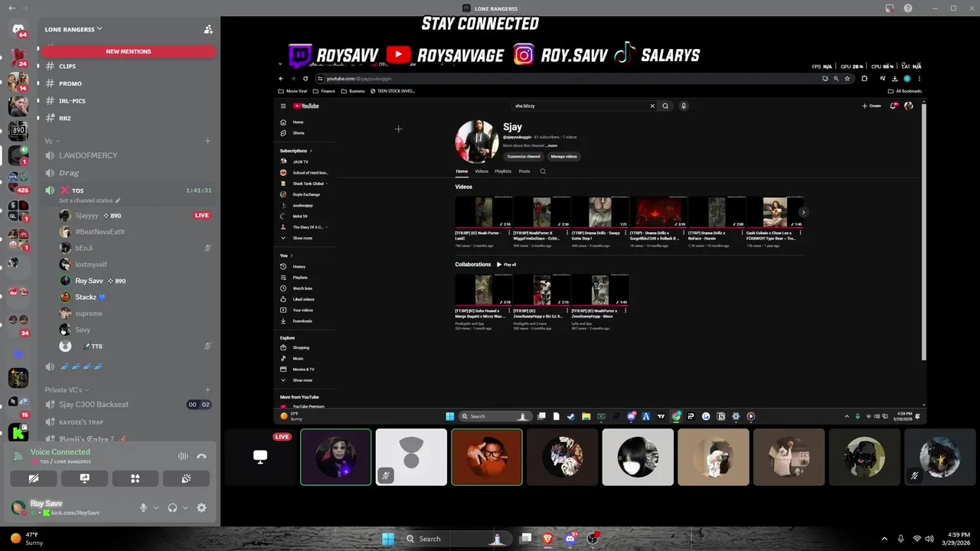Image resolution: width=980 pixels, height=551 pixels.
Task: Open the soundboard button
Action: (x=186, y=478)
